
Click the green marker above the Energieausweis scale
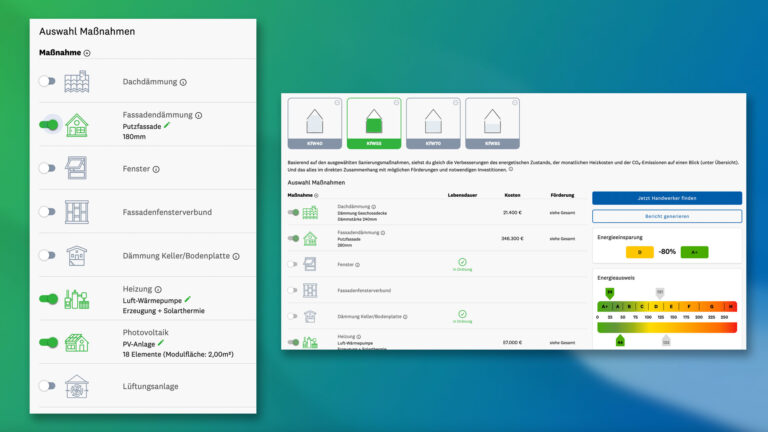(609, 293)
